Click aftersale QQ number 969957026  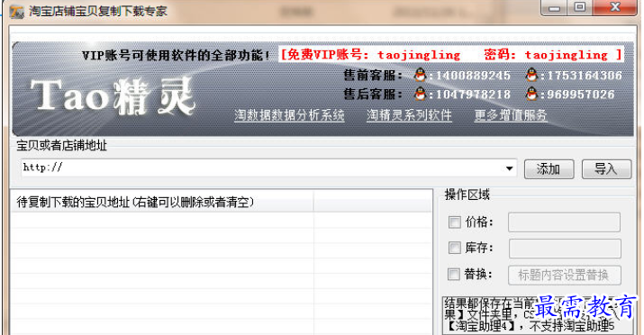click(x=581, y=95)
